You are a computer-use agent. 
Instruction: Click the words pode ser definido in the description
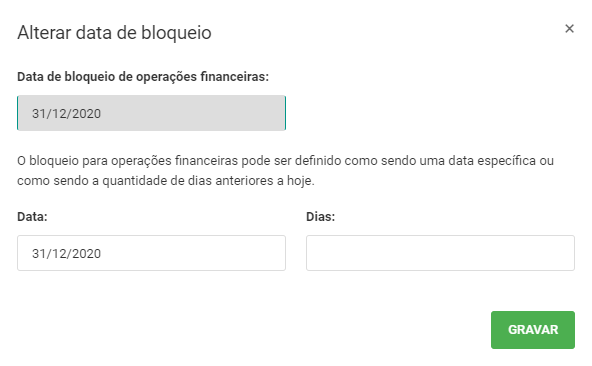(x=291, y=161)
